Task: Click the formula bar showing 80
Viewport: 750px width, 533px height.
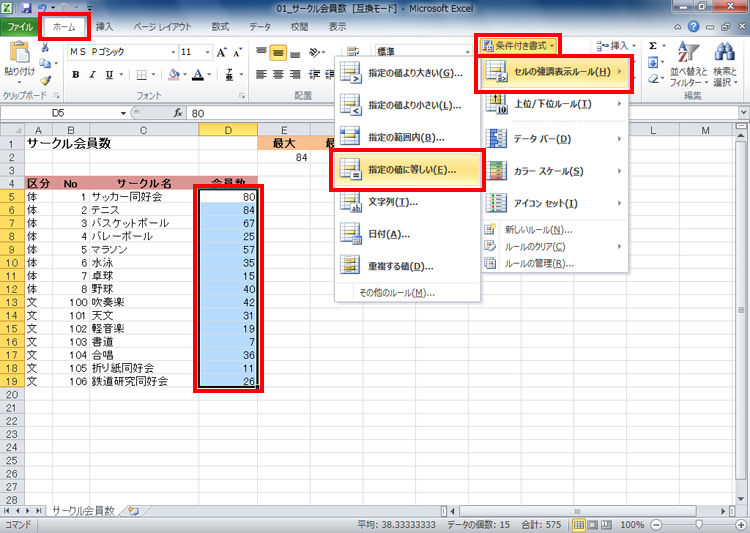Action: pyautogui.click(x=462, y=113)
